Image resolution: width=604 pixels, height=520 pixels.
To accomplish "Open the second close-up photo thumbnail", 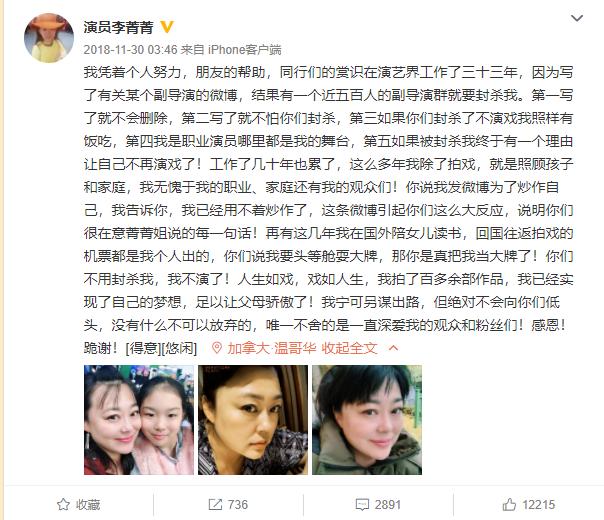I will pos(253,420).
